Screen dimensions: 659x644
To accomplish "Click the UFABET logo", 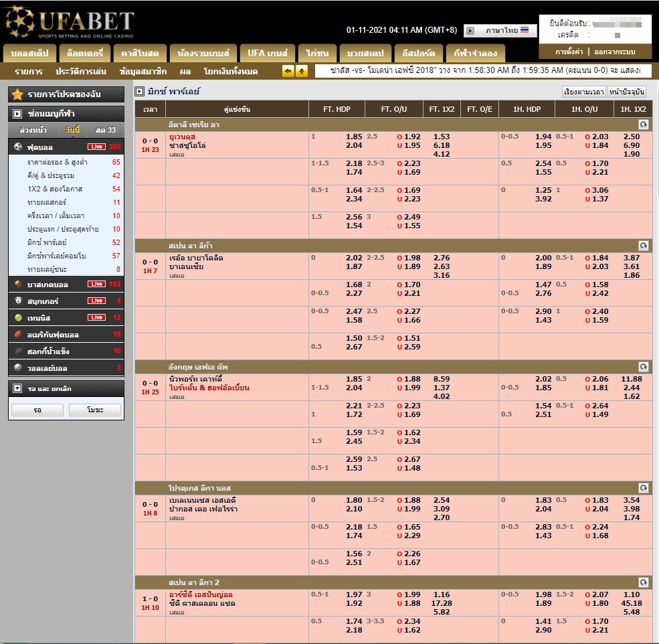I will (70, 23).
